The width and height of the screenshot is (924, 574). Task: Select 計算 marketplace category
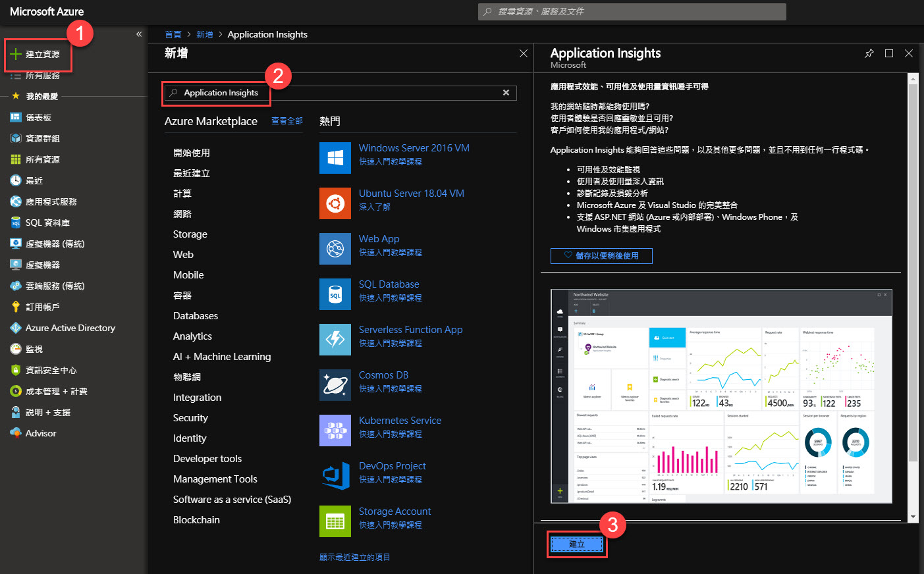[x=182, y=194]
